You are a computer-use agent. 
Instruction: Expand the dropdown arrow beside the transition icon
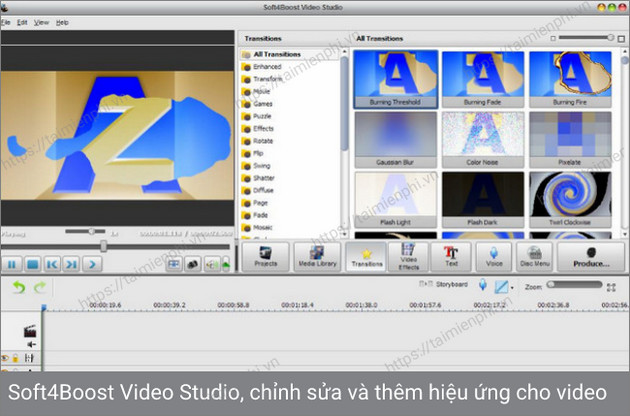(x=512, y=288)
